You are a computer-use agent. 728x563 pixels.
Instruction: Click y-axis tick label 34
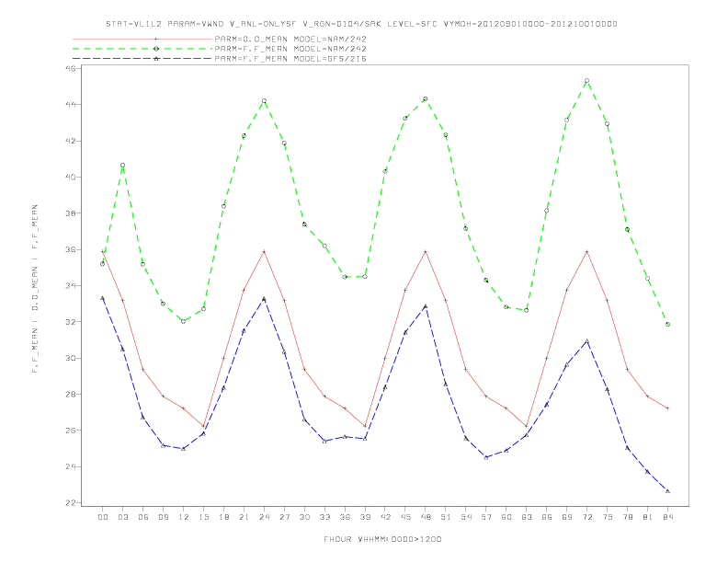(x=72, y=286)
